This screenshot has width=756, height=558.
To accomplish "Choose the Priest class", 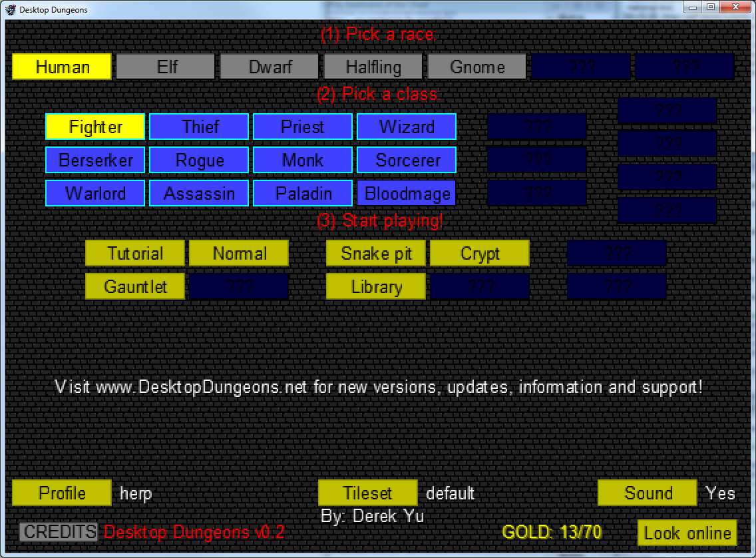I will [303, 127].
